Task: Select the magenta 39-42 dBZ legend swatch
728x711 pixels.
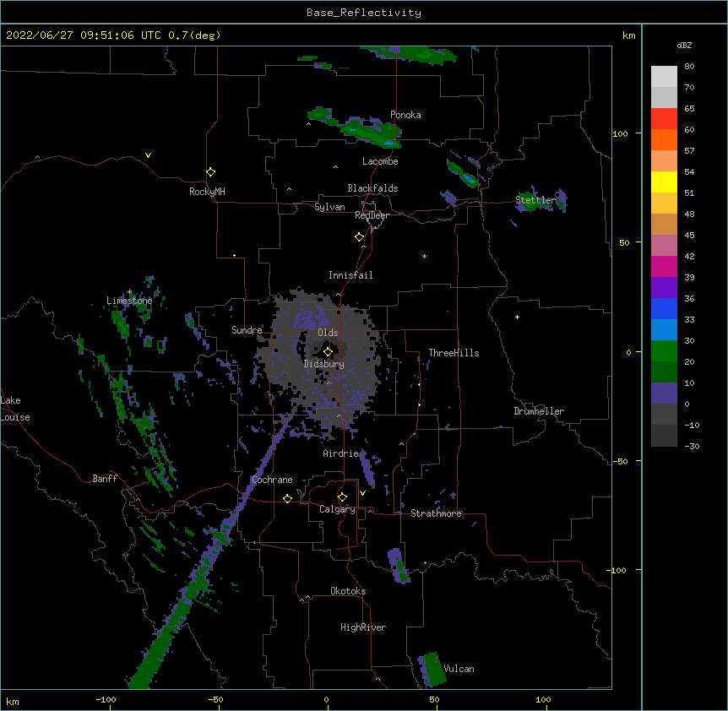Action: tap(664, 266)
